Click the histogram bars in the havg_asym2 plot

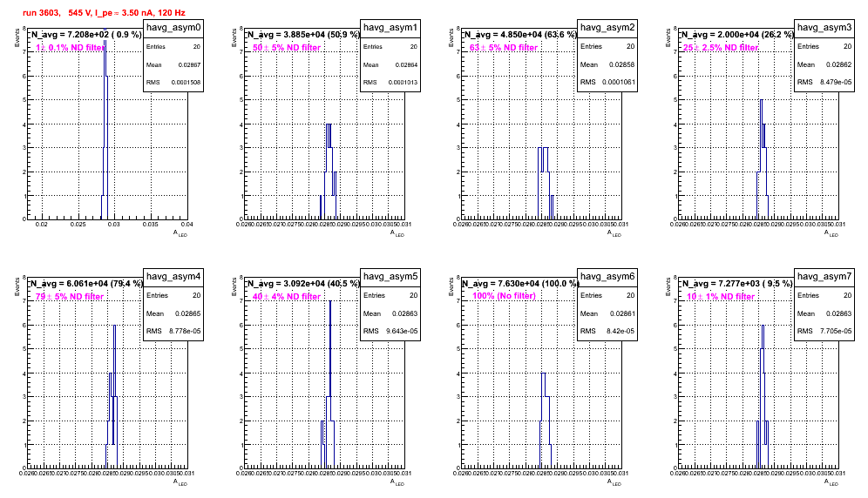click(546, 183)
